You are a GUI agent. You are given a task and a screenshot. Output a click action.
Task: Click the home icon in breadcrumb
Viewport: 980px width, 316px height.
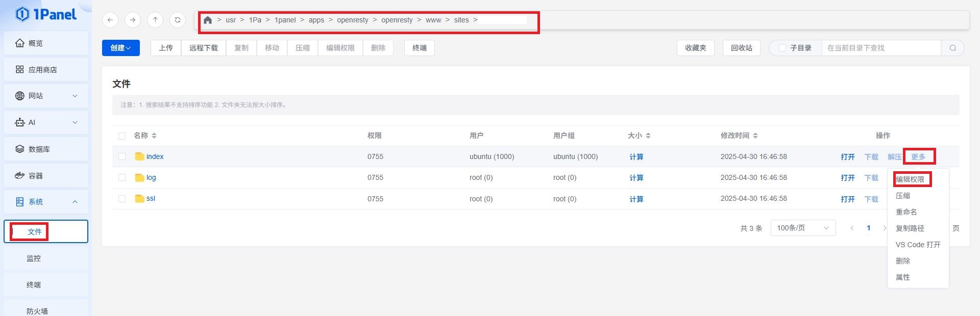pos(208,20)
